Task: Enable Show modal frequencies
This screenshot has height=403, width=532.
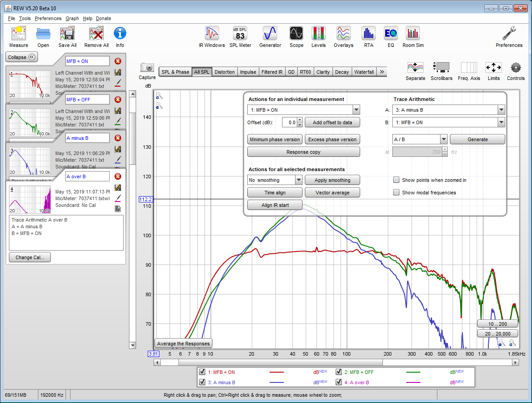Action: point(396,192)
